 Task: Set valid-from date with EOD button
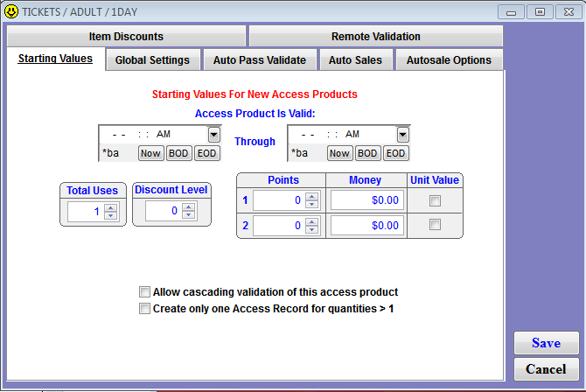click(x=206, y=153)
